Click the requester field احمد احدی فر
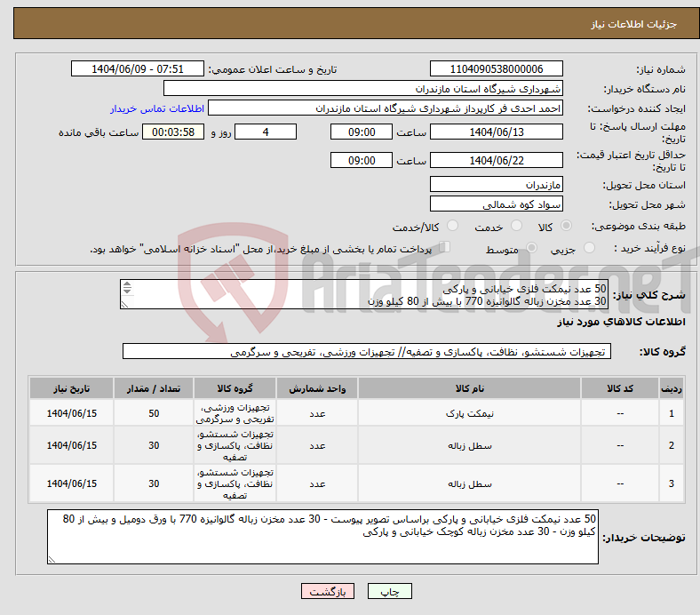 tap(386, 108)
